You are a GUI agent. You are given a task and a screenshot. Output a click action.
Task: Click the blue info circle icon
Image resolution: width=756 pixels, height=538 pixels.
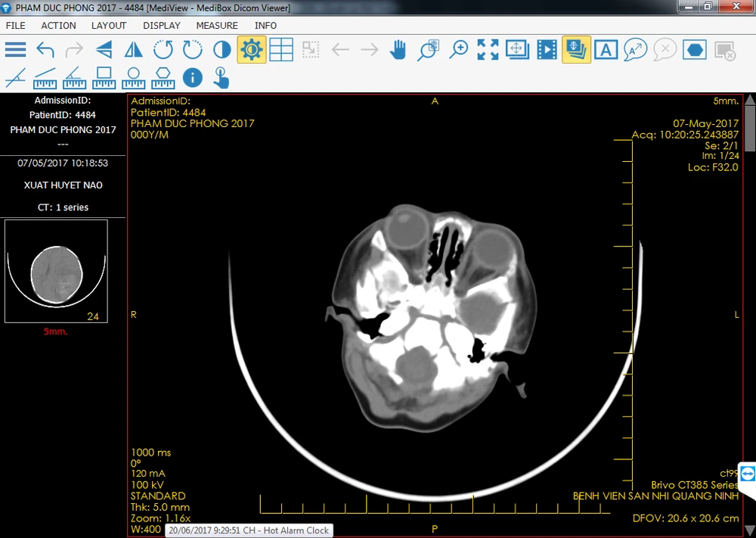coord(192,77)
